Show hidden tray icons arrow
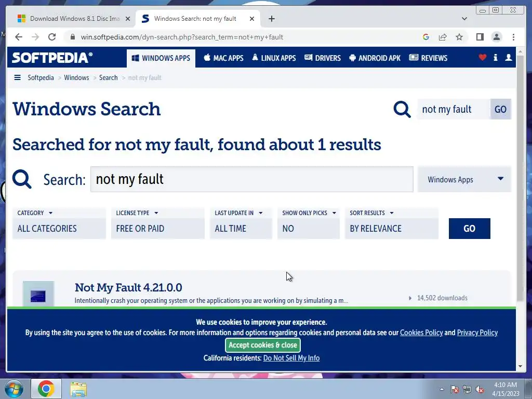532x399 pixels. tap(442, 389)
